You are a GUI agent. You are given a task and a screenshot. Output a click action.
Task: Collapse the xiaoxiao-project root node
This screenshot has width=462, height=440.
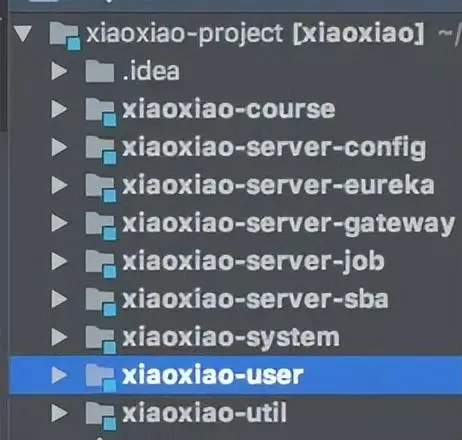23,34
